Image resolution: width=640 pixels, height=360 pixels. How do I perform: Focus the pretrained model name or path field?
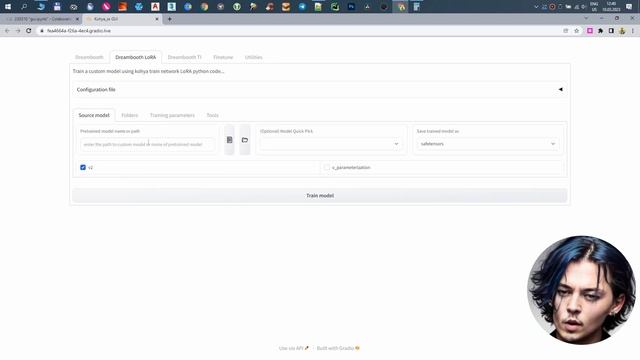tap(147, 144)
